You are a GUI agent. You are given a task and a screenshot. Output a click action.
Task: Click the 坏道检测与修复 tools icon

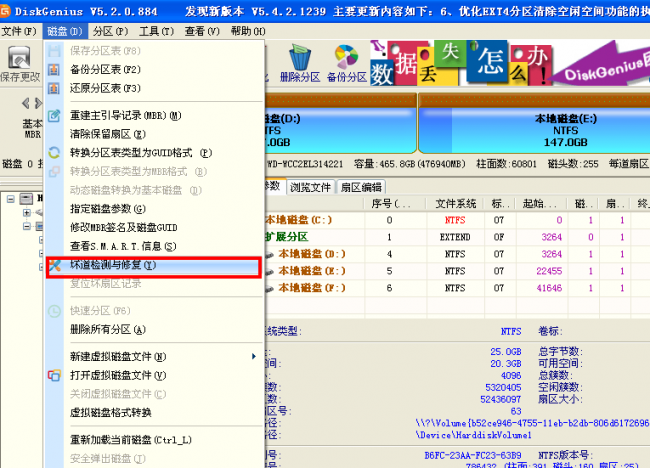coord(55,265)
